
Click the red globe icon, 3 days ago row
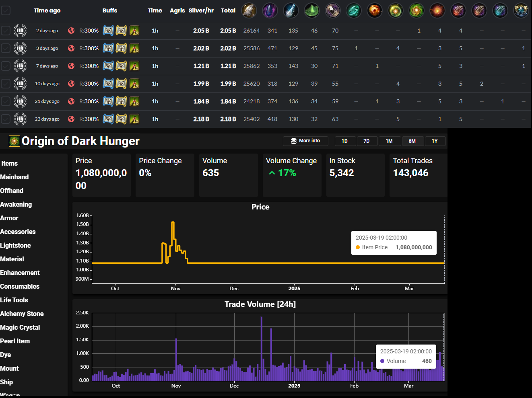tap(71, 48)
